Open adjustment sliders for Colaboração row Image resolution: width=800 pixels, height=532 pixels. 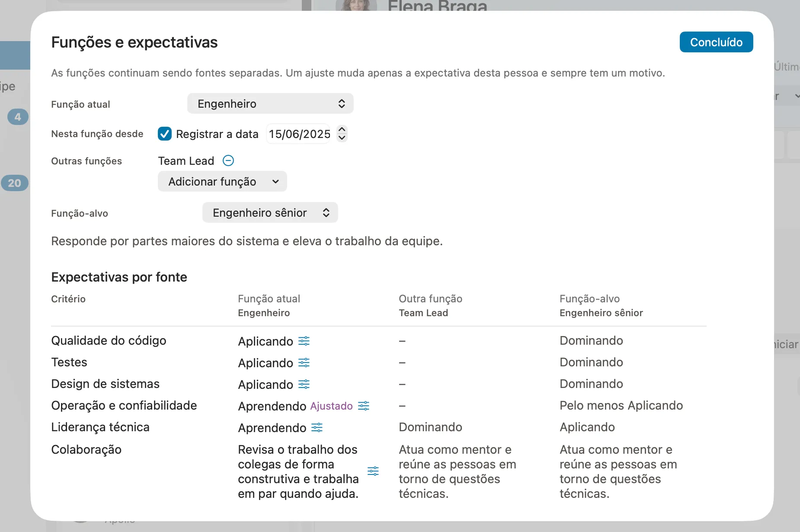pos(373,471)
